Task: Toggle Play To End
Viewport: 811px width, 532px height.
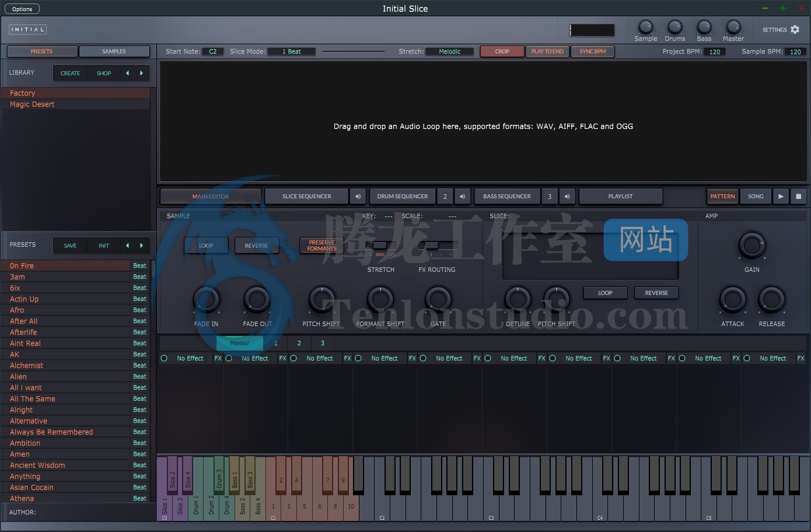Action: point(547,51)
